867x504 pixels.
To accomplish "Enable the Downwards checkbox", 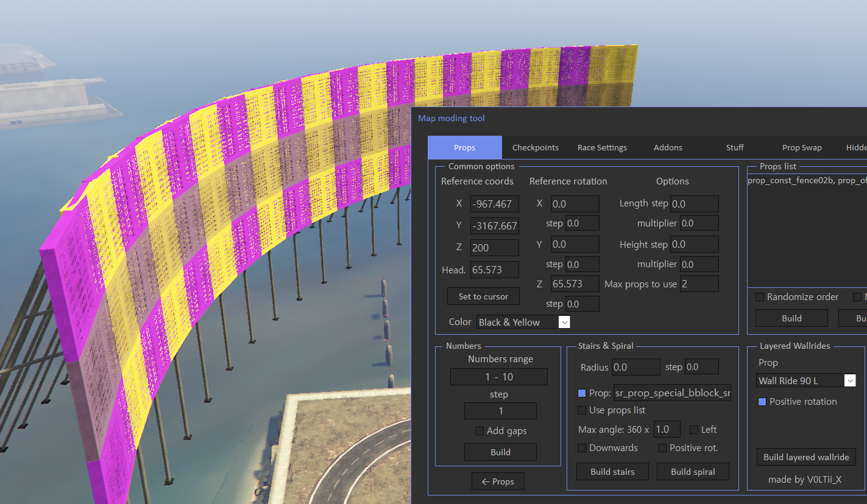I will (x=582, y=448).
